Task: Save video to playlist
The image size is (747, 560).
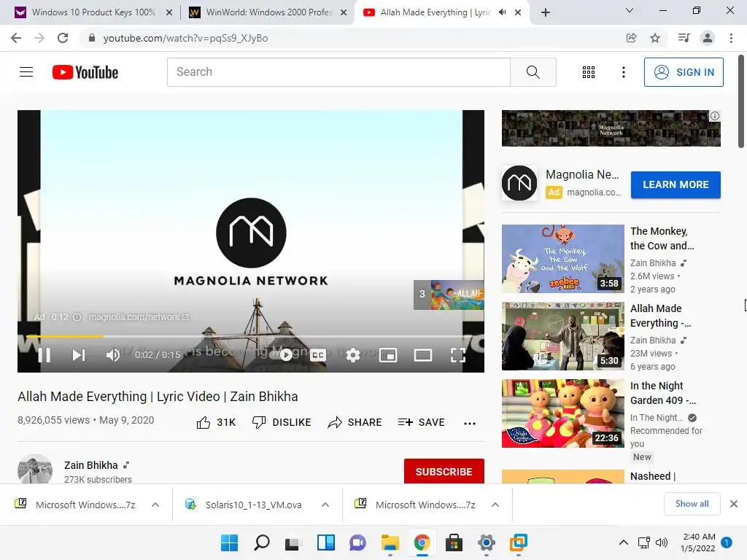Action: (x=421, y=422)
